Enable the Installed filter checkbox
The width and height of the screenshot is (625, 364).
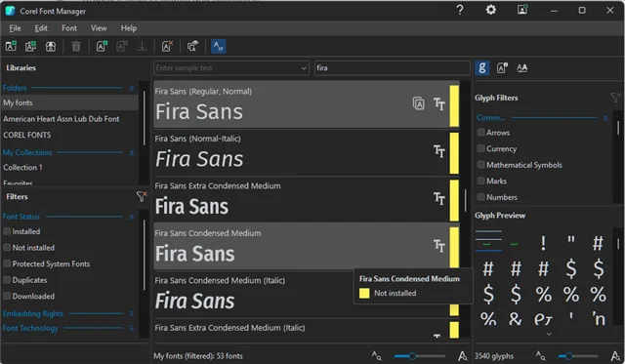[x=7, y=231]
